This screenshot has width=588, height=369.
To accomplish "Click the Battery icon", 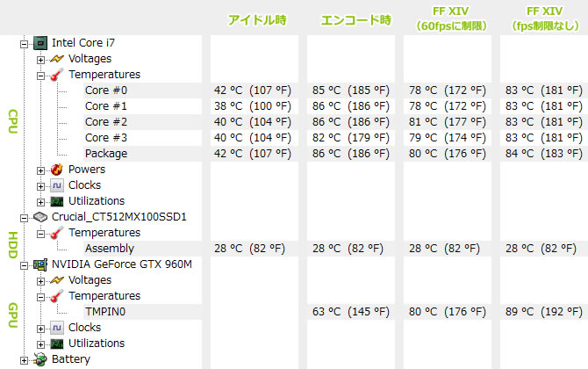I will (40, 359).
